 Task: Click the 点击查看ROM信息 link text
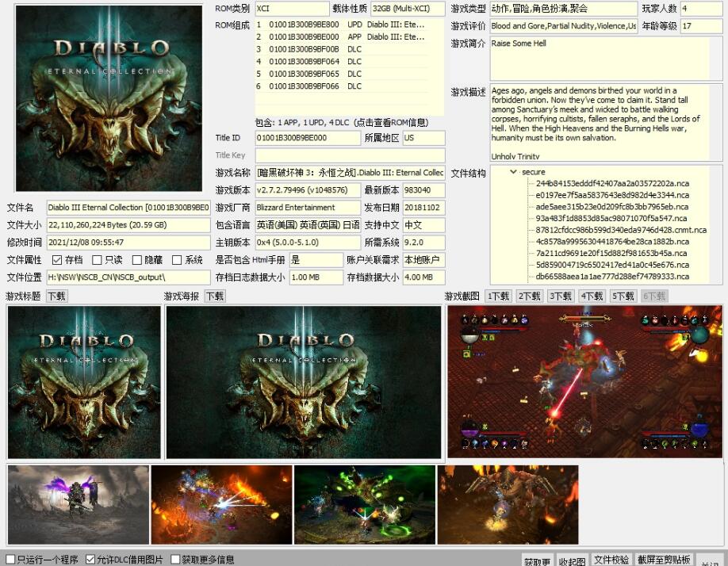click(391, 123)
